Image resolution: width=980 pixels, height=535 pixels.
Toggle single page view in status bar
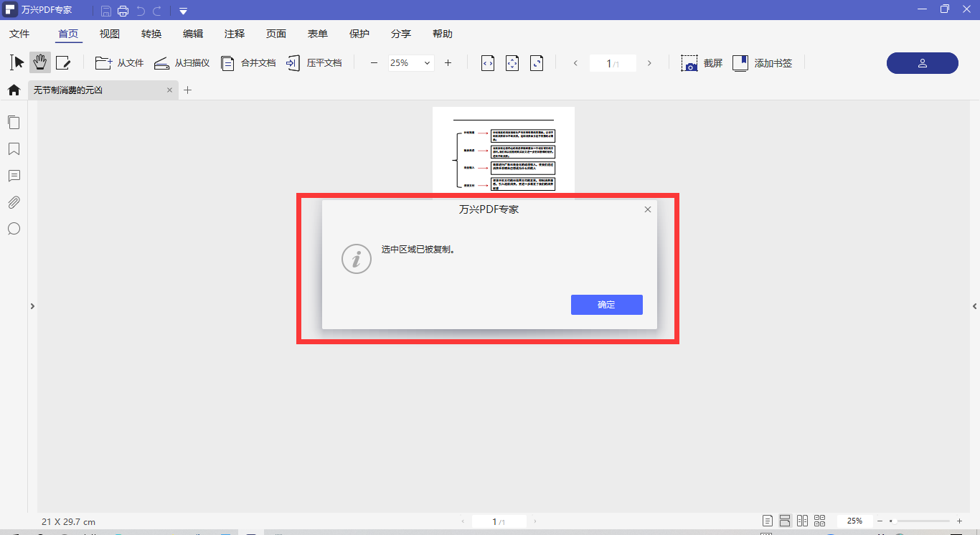pos(768,521)
